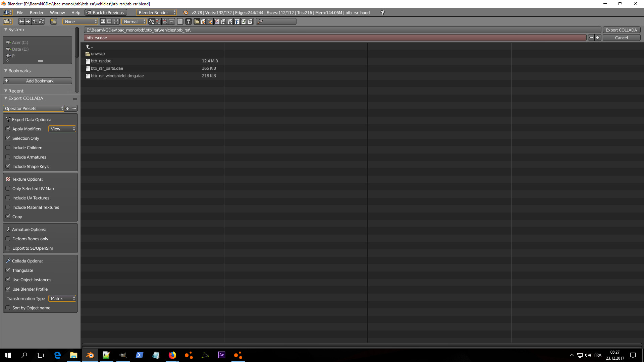Sort files by extension
Screen dimensions: 644x362
[x=158, y=21]
